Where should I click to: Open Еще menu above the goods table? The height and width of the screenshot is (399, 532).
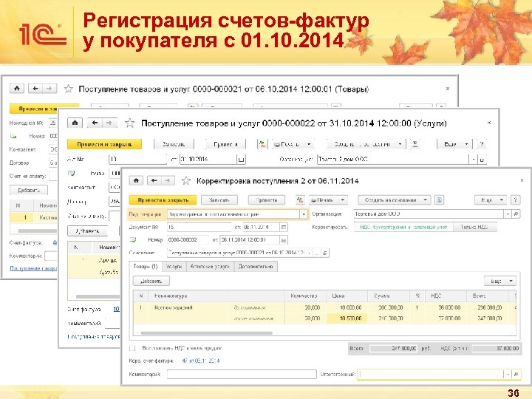click(x=500, y=281)
